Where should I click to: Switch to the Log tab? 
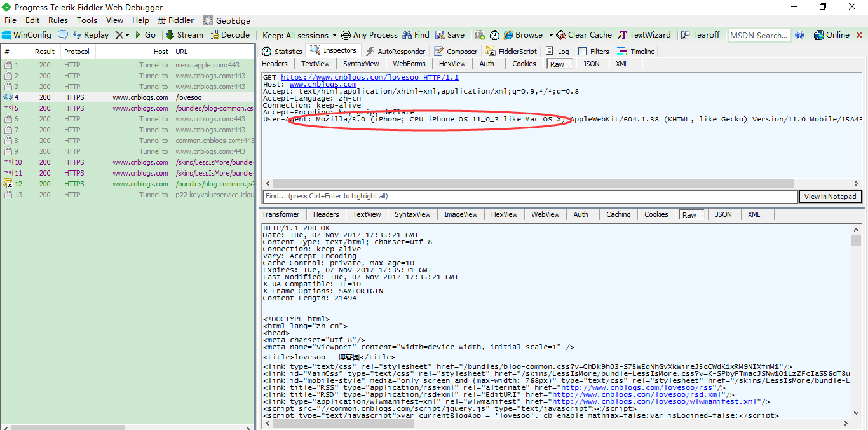pyautogui.click(x=557, y=52)
